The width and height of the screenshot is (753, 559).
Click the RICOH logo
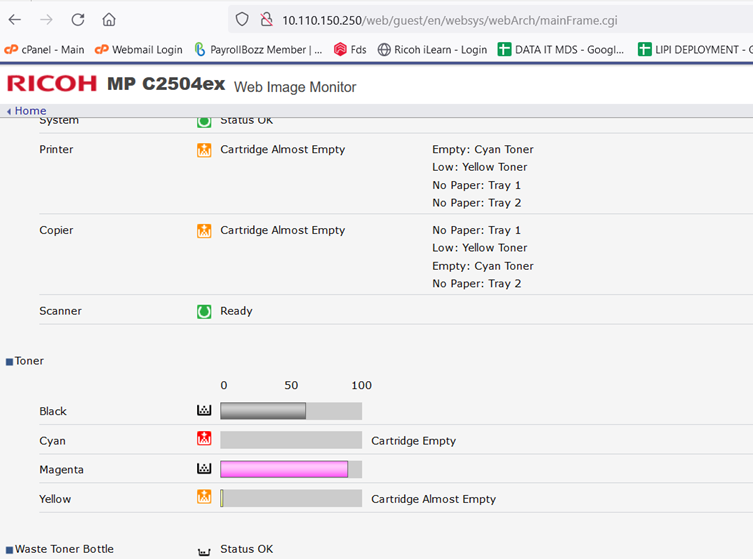[52, 84]
